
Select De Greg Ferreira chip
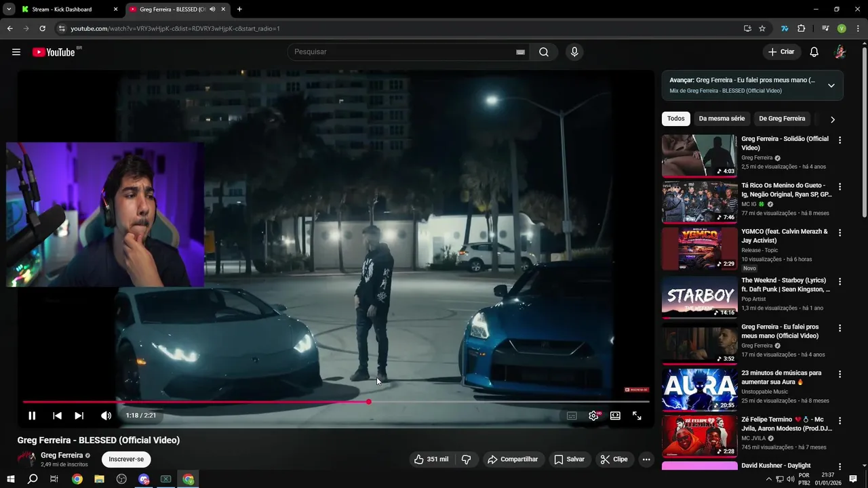click(782, 119)
